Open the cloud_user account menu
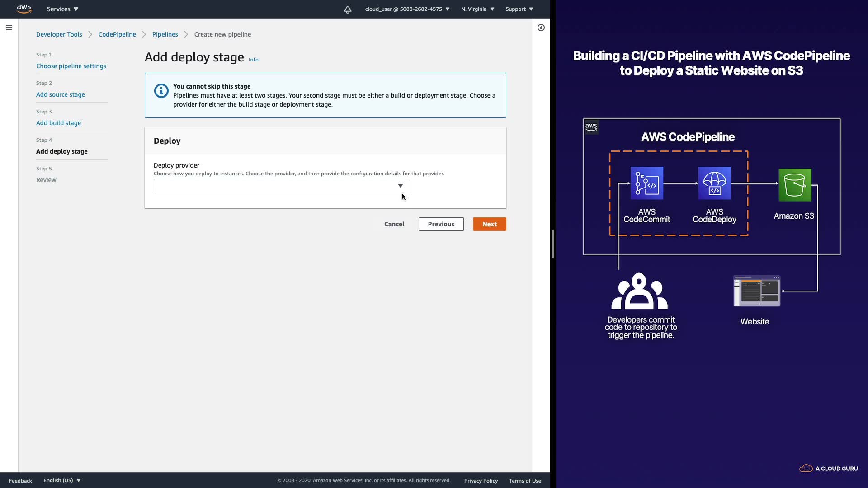This screenshot has width=868, height=488. click(x=407, y=9)
